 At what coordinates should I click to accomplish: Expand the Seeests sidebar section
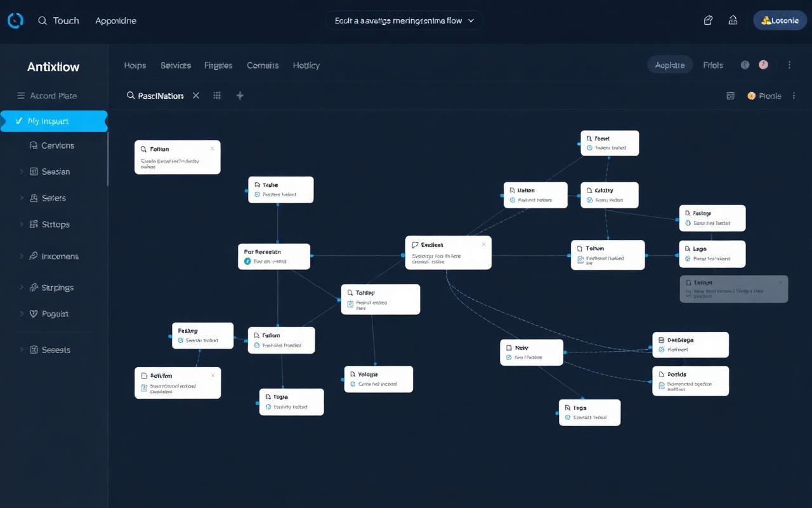(x=22, y=350)
